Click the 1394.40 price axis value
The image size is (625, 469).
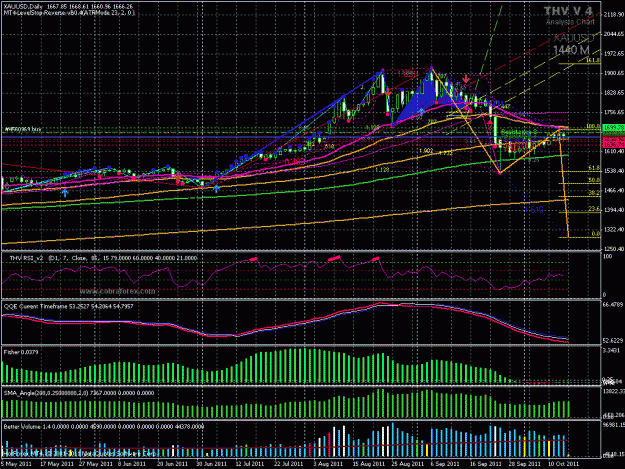[613, 210]
